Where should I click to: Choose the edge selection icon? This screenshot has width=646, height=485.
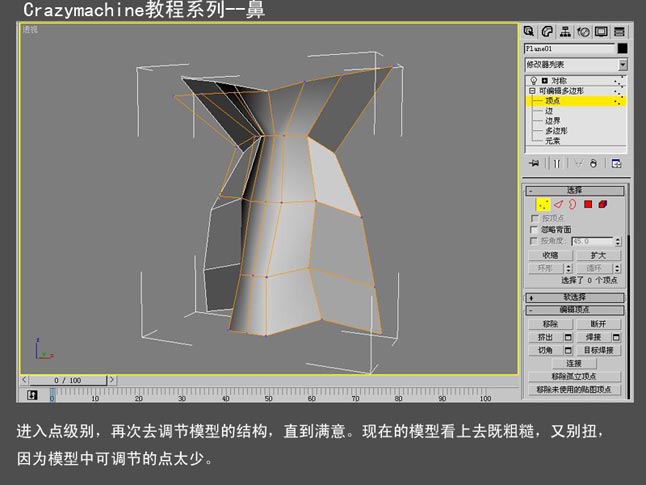[x=558, y=204]
